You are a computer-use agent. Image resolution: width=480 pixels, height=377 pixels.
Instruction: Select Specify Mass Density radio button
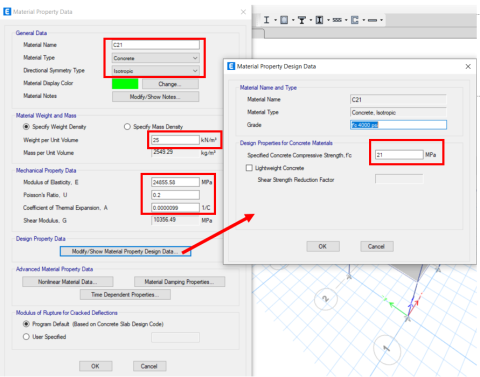coord(127,127)
